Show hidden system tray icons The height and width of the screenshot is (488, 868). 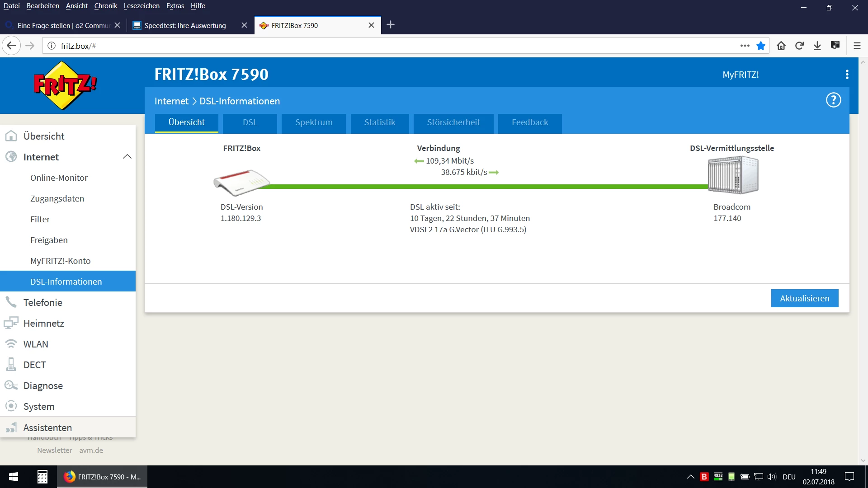pyautogui.click(x=690, y=477)
